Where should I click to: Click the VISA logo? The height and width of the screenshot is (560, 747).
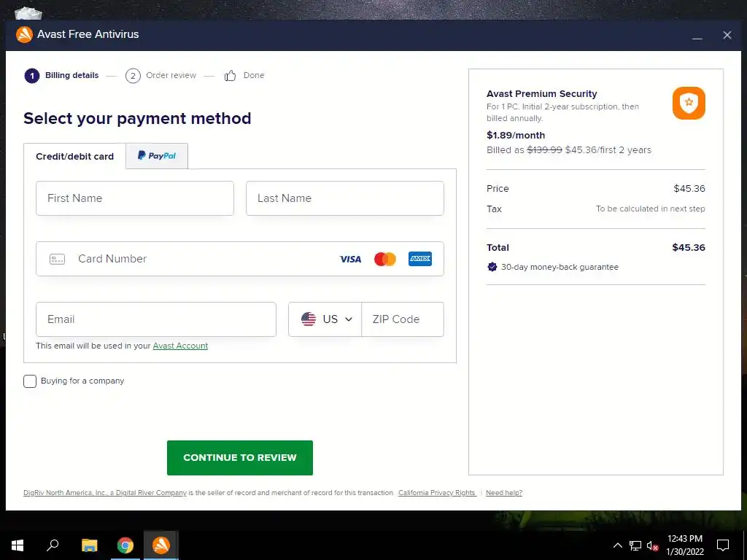point(350,259)
